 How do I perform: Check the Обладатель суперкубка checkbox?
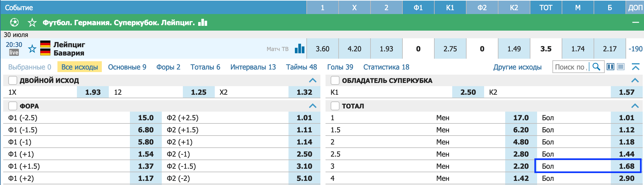[335, 80]
